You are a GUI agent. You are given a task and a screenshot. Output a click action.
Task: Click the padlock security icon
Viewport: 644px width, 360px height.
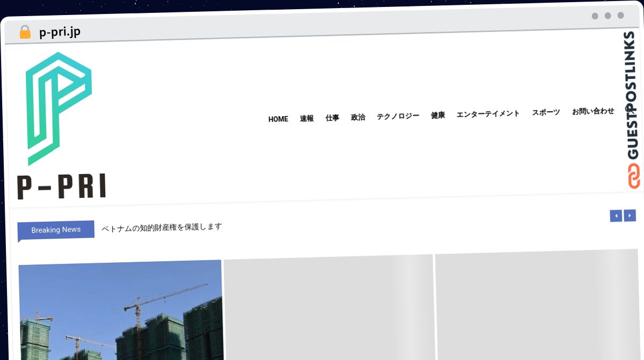[25, 32]
